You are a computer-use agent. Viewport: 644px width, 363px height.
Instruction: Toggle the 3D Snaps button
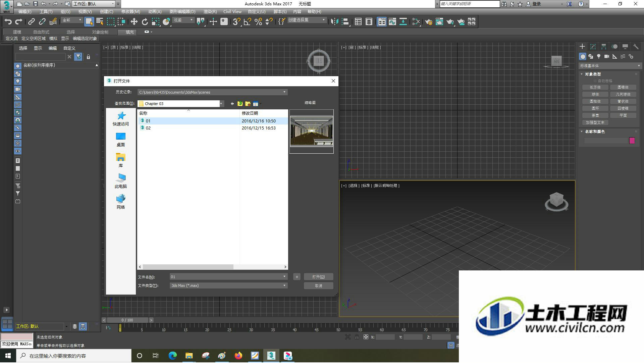(x=237, y=22)
